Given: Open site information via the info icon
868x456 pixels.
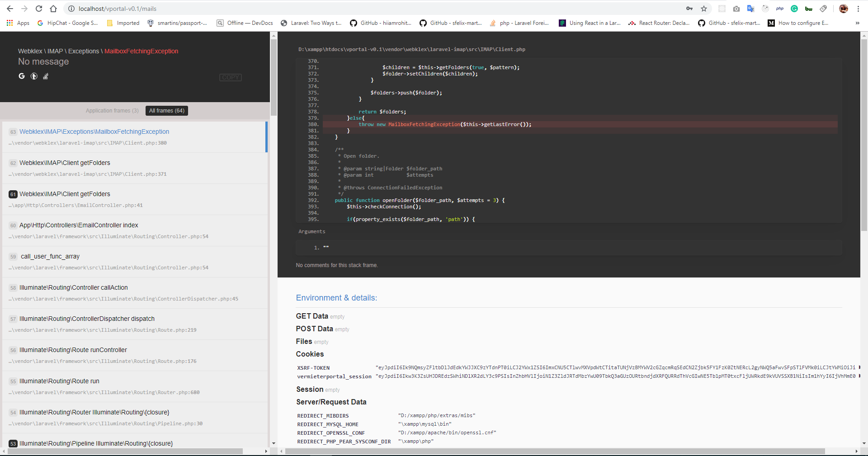Looking at the screenshot, I should (x=71, y=9).
